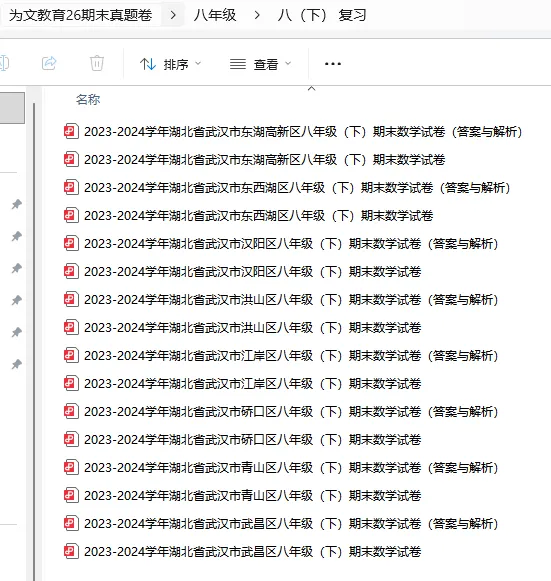Click the PDF icon of 东西湖区 paper without answers
This screenshot has width=551, height=581.
pyautogui.click(x=71, y=215)
